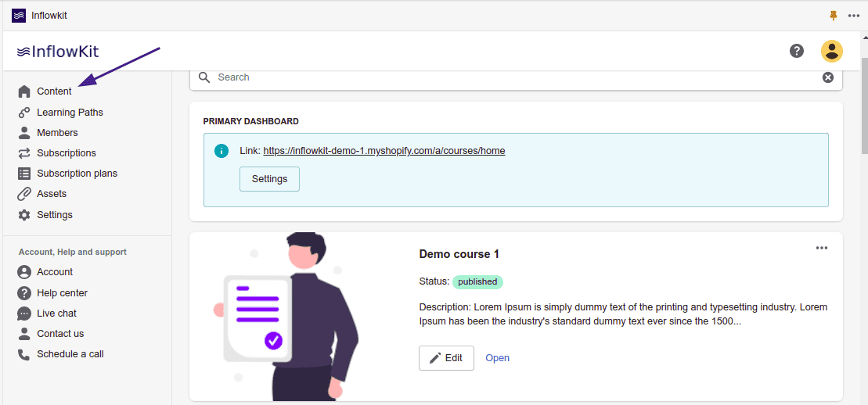Image resolution: width=868 pixels, height=405 pixels.
Task: Click the pin icon in top bar
Action: coord(833,16)
